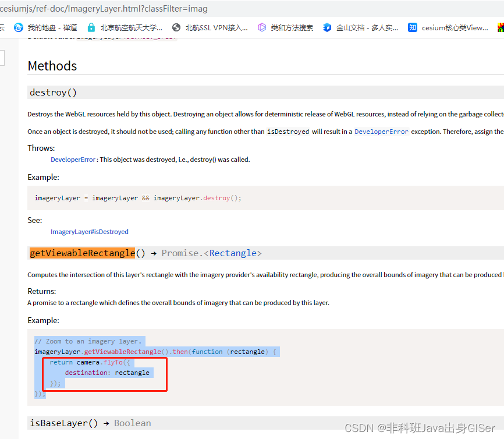The image size is (504, 439).
Task: Open the ImageryLayer#isDestroyed link under See
Action: (89, 231)
